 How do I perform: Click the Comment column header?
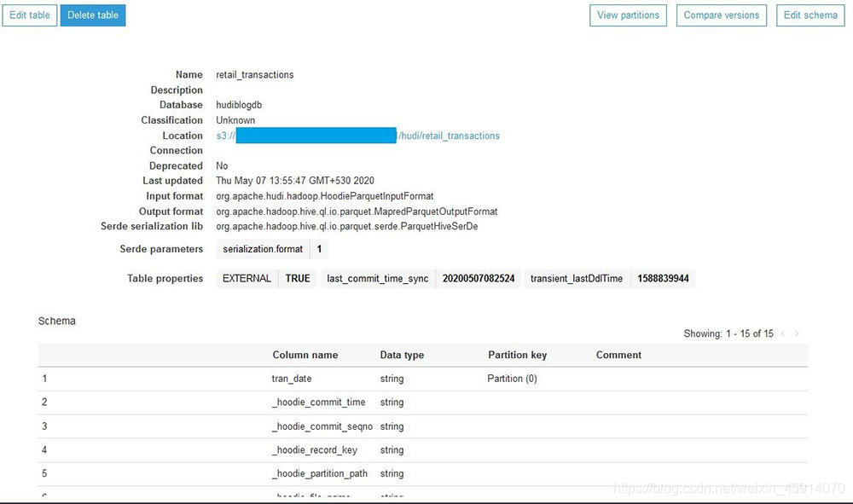618,355
